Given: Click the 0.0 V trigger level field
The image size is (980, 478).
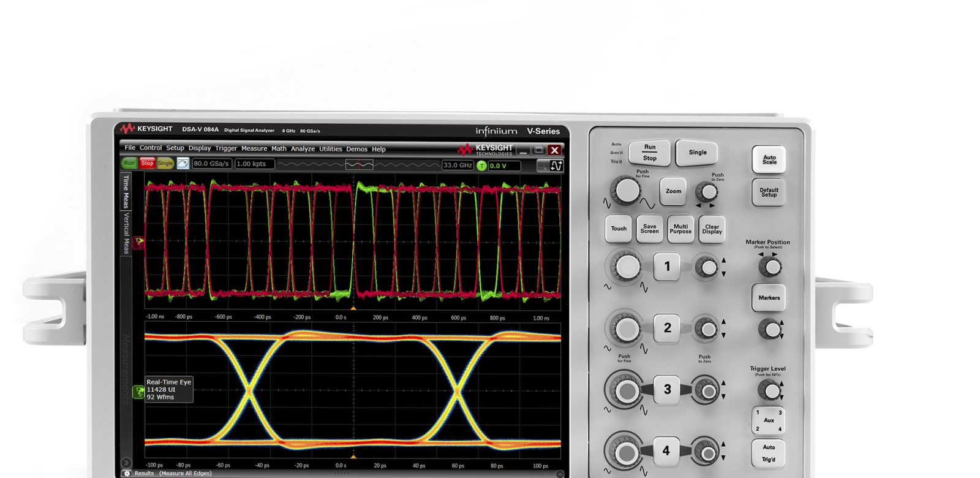Looking at the screenshot, I should click(x=504, y=165).
